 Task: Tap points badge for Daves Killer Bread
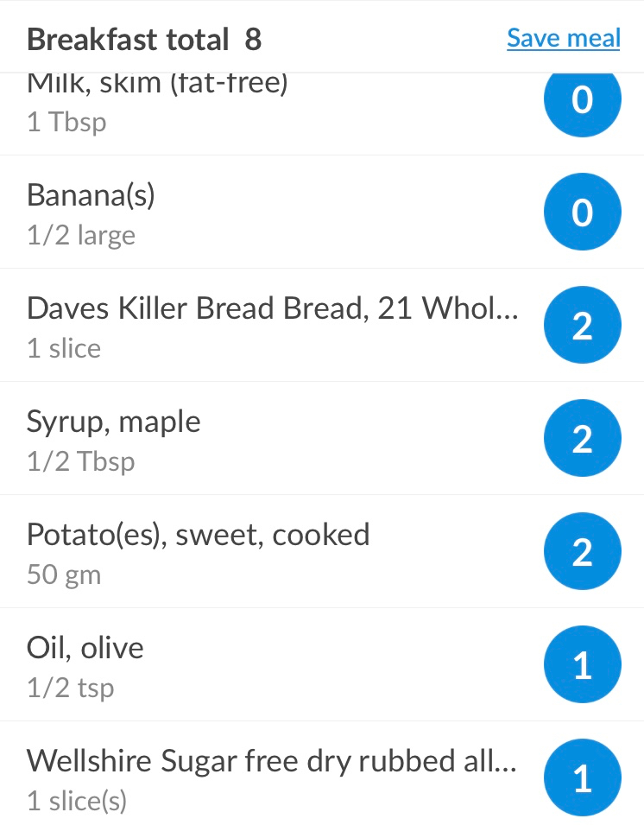(x=583, y=325)
